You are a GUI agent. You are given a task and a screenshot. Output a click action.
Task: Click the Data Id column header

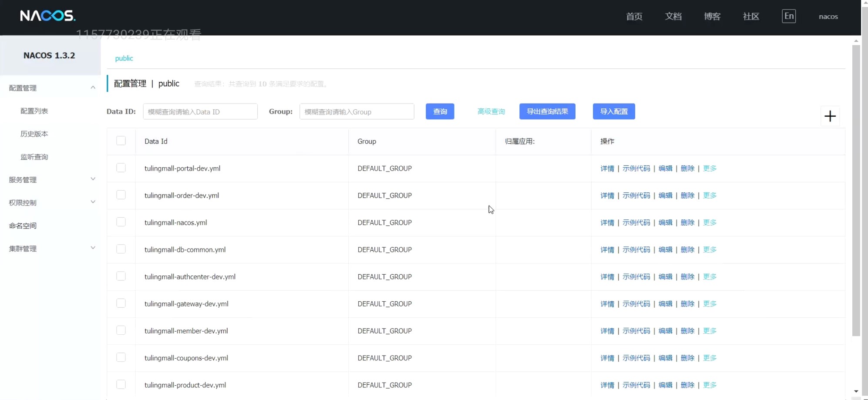pos(156,141)
